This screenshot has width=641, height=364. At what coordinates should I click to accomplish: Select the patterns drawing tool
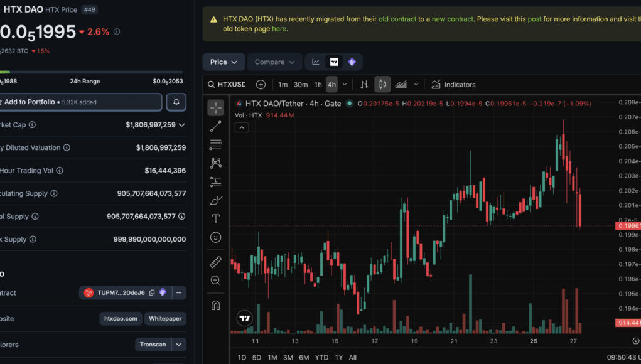click(x=215, y=163)
